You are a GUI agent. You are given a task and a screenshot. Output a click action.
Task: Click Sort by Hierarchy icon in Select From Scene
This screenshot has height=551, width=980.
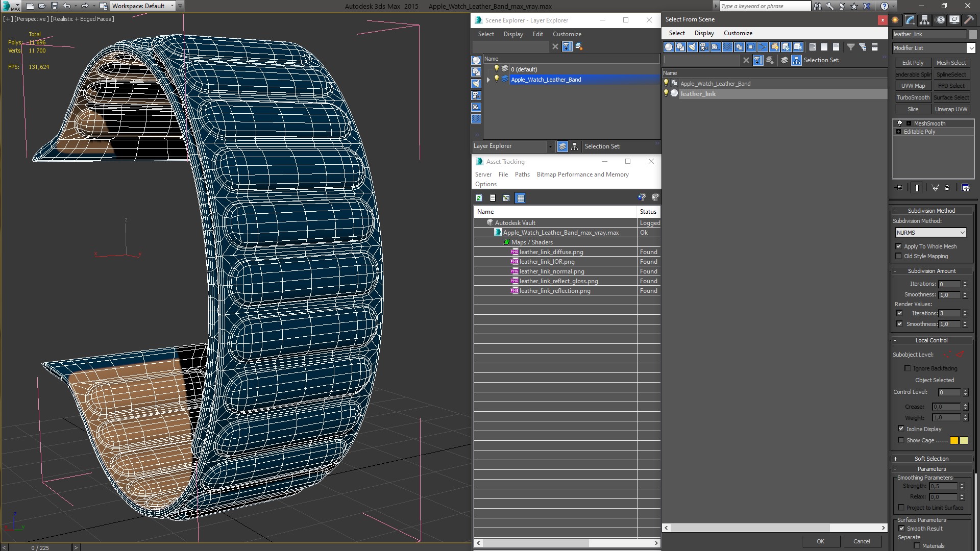tap(797, 60)
